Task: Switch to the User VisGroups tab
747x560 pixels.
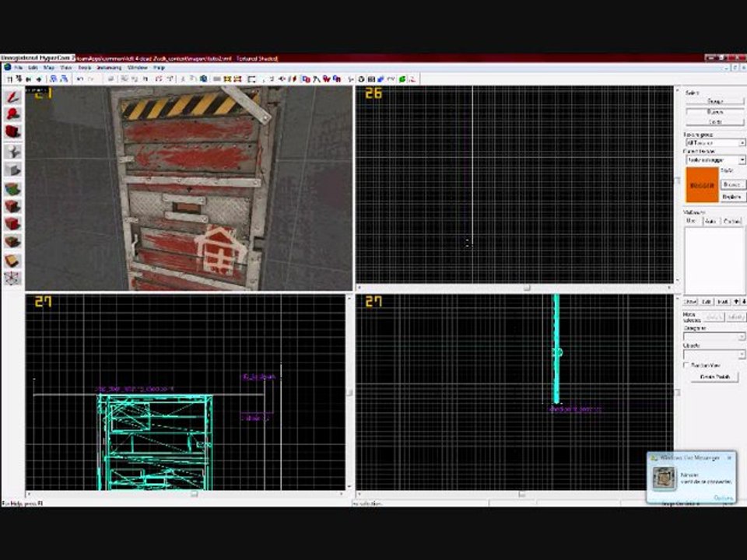Action: (x=691, y=221)
